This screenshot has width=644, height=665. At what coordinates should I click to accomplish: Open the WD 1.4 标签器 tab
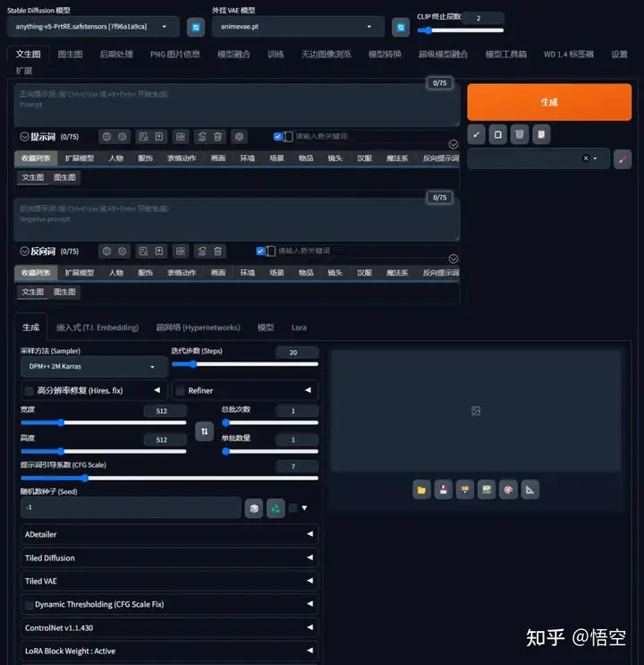coord(569,55)
